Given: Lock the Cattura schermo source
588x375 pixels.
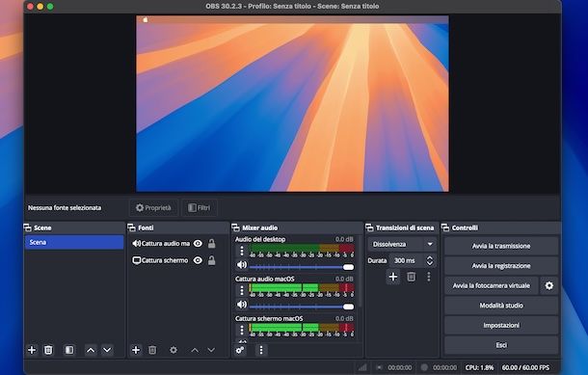Looking at the screenshot, I should (x=212, y=260).
